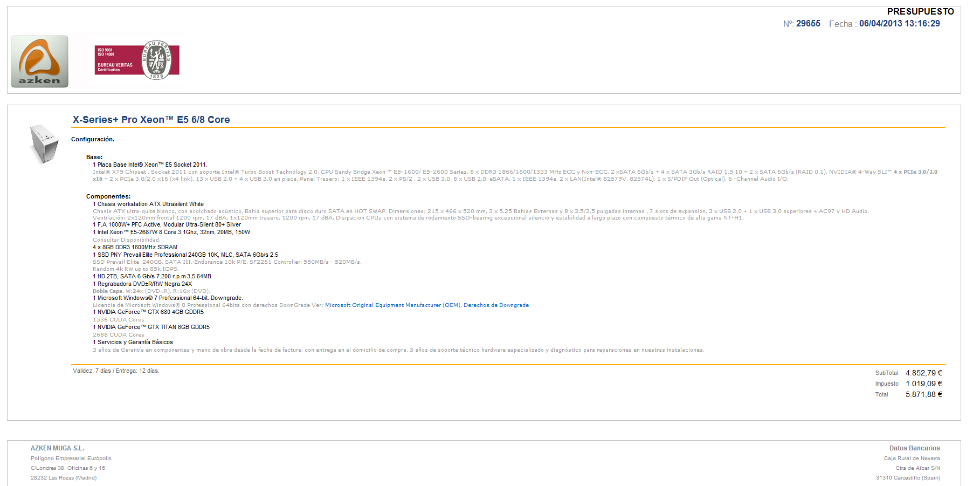Click the Ctra de Aibar S/N text

[x=917, y=468]
